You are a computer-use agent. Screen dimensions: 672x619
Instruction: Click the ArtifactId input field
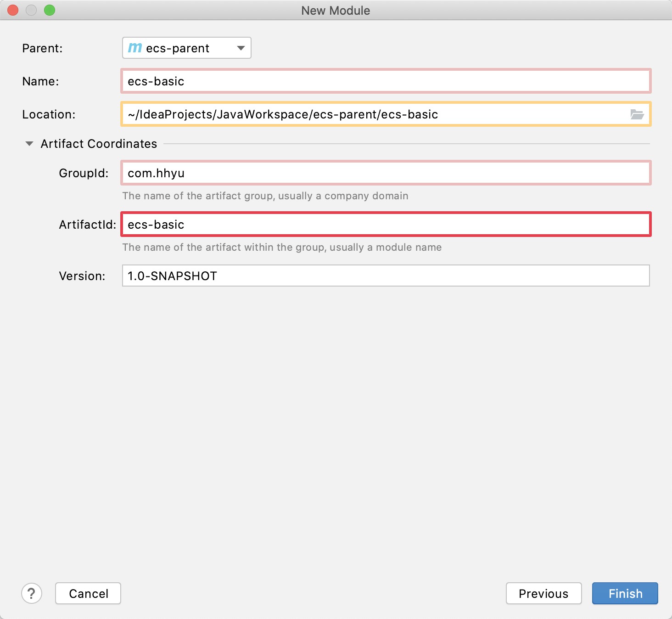[x=386, y=225]
